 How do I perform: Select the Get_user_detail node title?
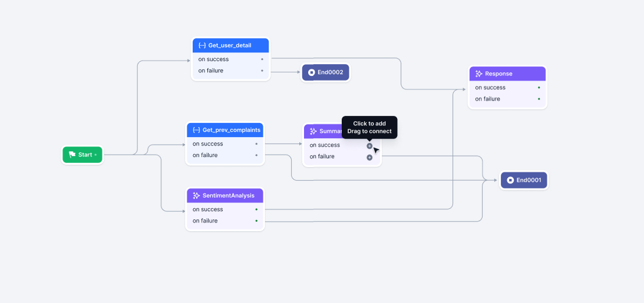click(230, 45)
